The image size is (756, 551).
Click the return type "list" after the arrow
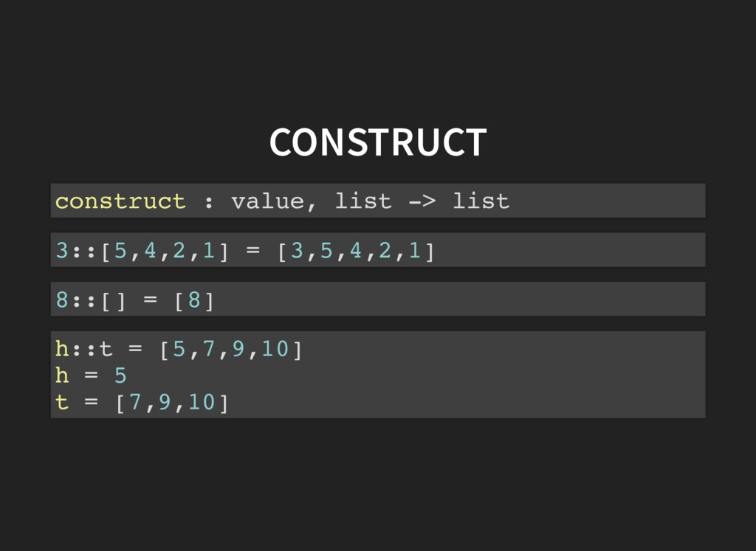tap(481, 201)
